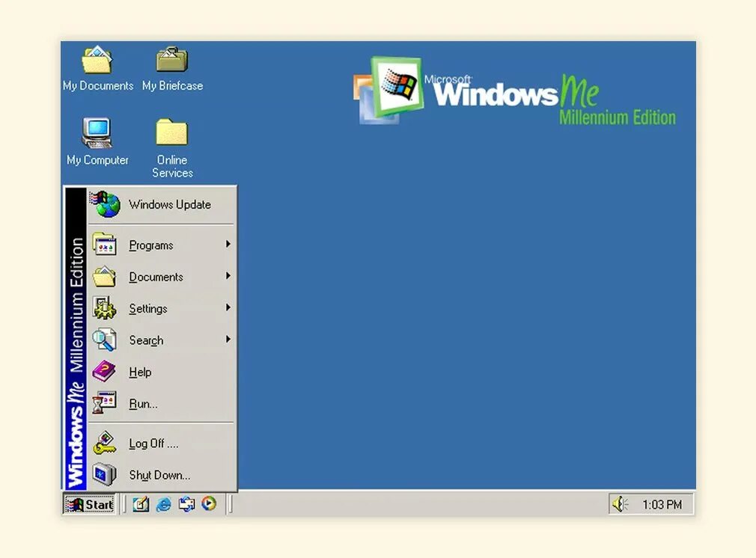Click the "Online Services" icon label
Screen dimensions: 756x558
172,166
